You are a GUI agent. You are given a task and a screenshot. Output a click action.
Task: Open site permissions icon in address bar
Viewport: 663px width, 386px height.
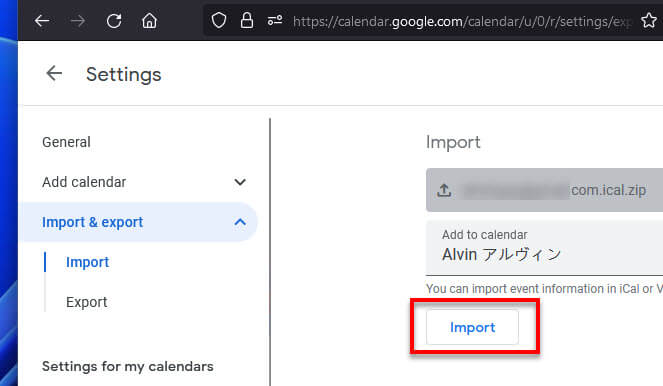click(x=275, y=20)
